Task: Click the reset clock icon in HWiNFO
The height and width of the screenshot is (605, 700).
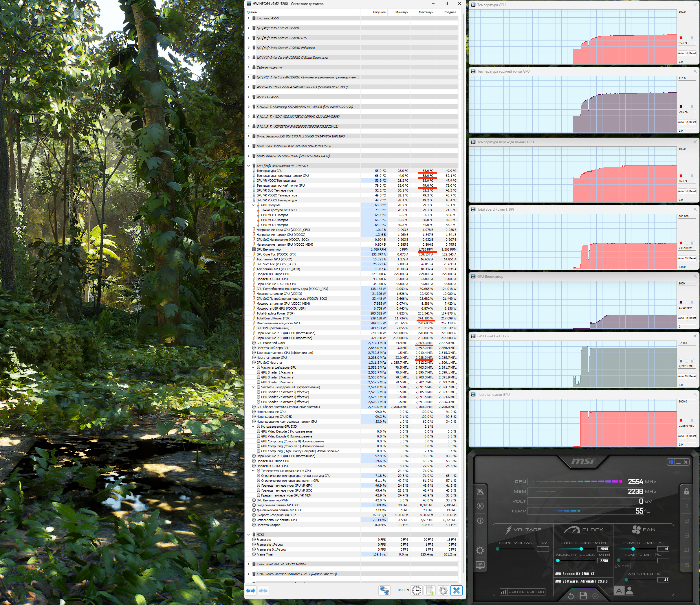Action: click(x=417, y=591)
